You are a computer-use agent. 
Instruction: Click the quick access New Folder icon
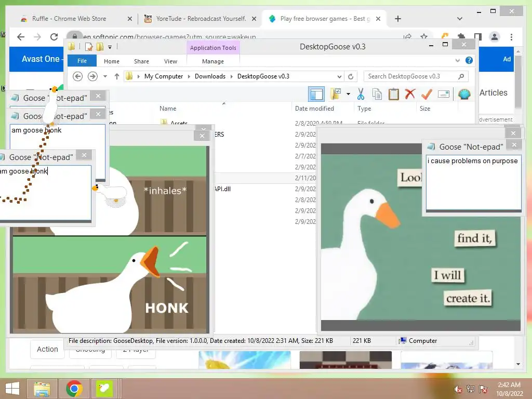pos(100,47)
